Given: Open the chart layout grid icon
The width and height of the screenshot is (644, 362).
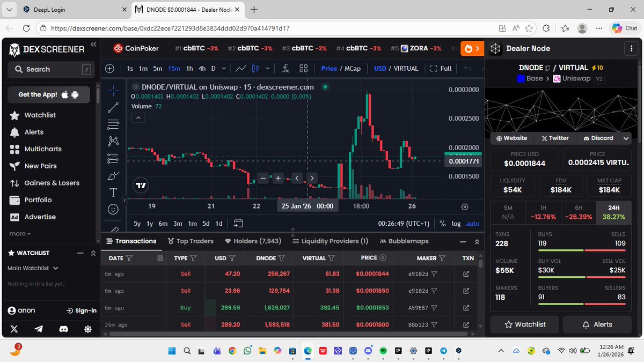Looking at the screenshot, I should click(x=303, y=69).
